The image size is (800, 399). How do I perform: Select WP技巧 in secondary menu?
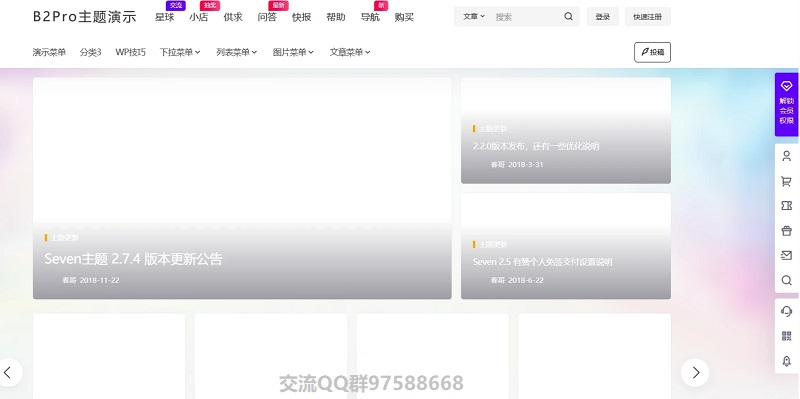pos(130,52)
